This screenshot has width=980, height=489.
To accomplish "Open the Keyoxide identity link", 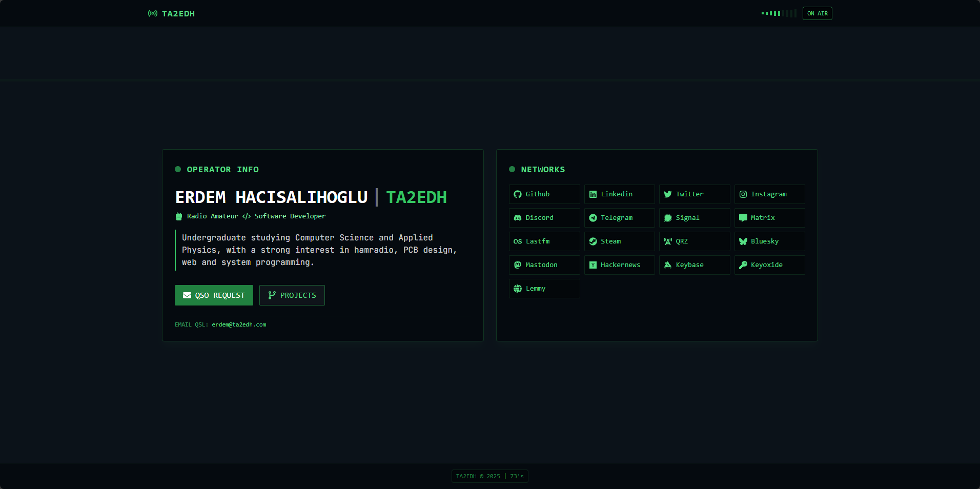I will (769, 265).
